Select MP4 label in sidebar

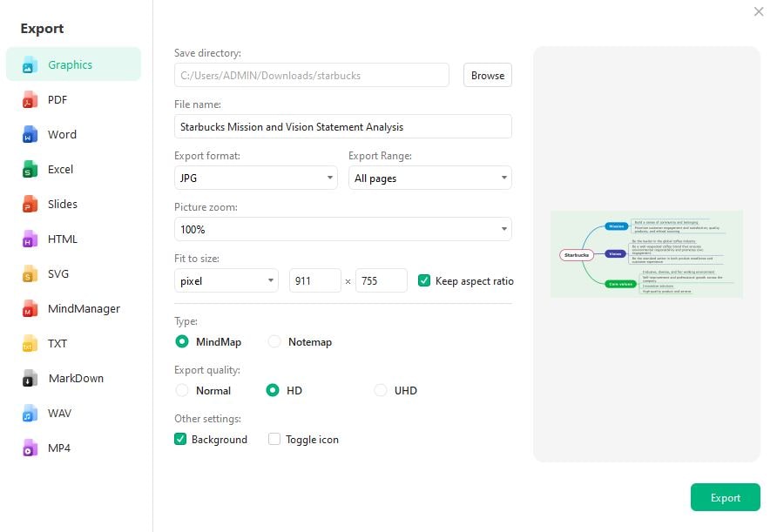point(59,448)
